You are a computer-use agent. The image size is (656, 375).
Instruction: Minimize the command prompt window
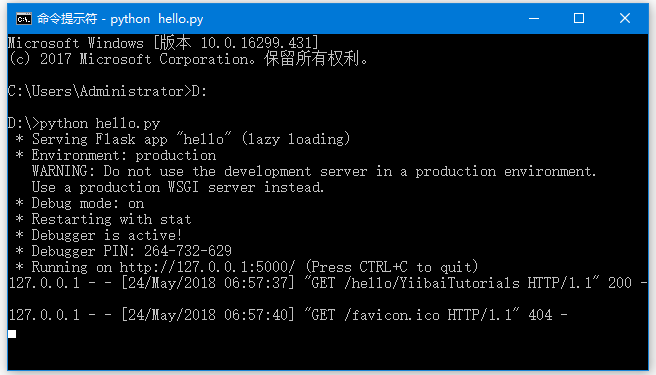[534, 18]
